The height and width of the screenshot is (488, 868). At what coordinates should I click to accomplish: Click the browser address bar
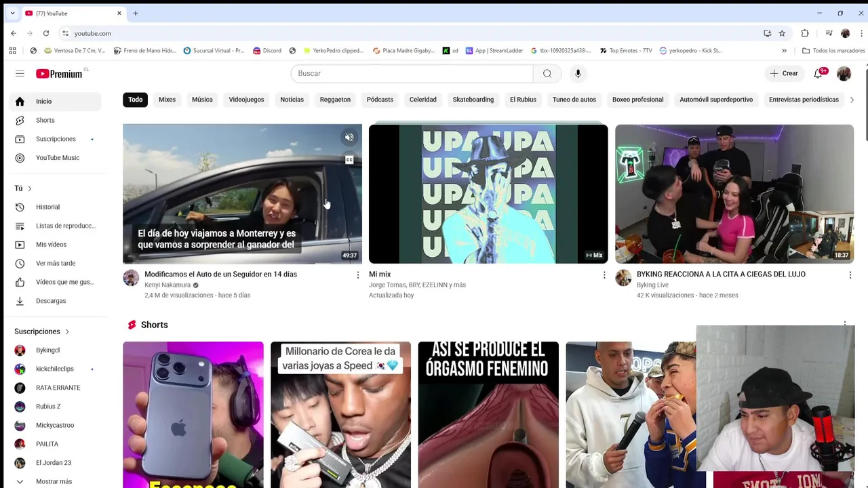[x=414, y=33]
